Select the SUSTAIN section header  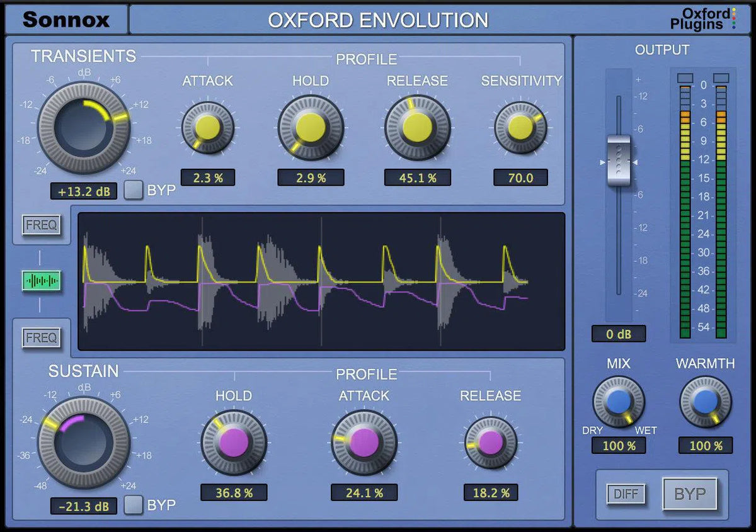coord(84,371)
